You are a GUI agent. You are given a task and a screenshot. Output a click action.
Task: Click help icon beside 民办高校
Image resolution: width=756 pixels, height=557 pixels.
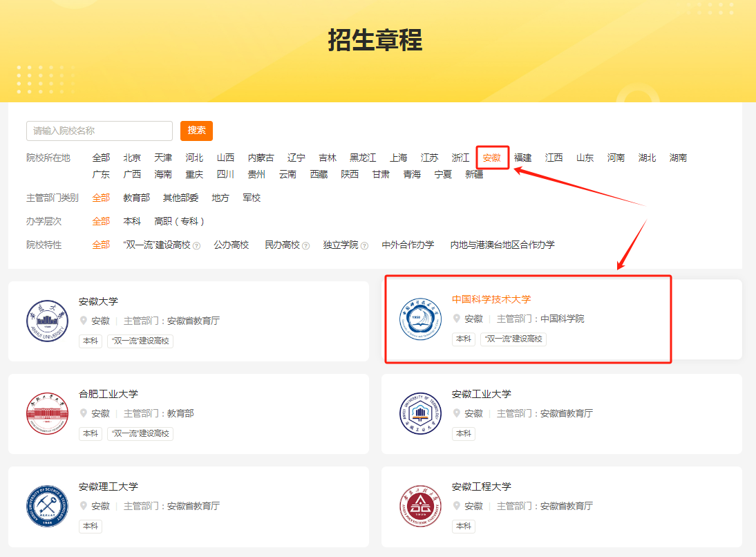pyautogui.click(x=305, y=246)
